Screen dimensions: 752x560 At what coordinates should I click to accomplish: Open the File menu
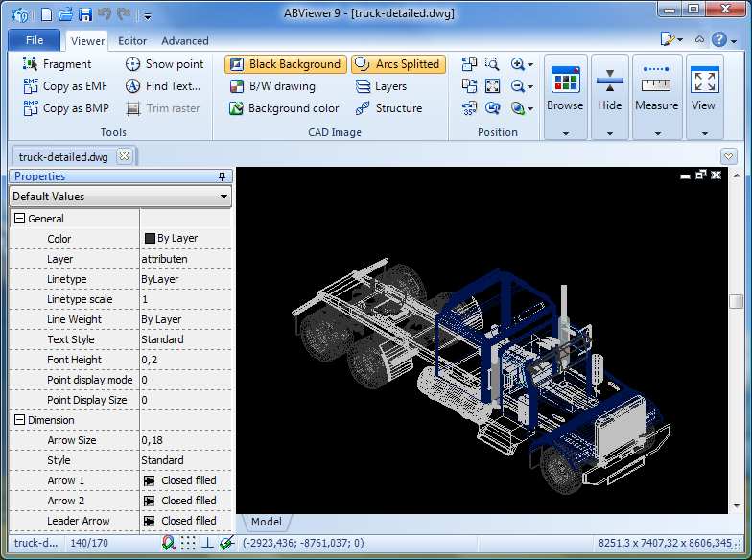coord(35,40)
